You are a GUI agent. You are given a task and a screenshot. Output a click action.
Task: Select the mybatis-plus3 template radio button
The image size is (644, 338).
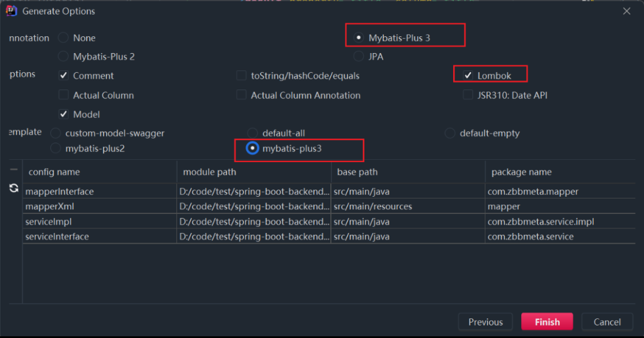(252, 148)
